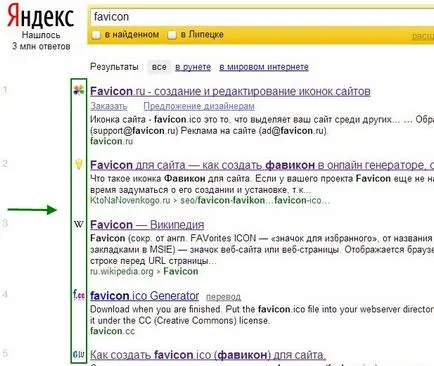Open 'Предложение дизайнерам' sublink
The image size is (434, 366).
click(x=199, y=106)
